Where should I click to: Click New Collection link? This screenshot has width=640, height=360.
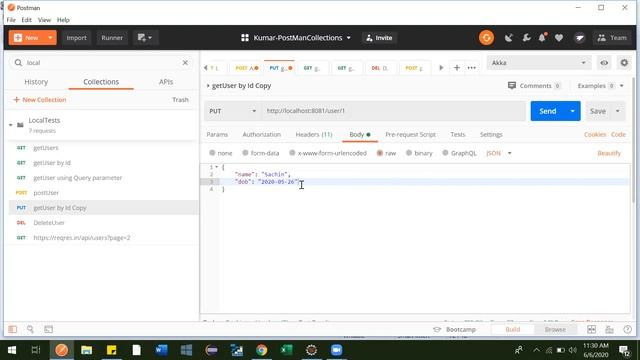point(40,100)
